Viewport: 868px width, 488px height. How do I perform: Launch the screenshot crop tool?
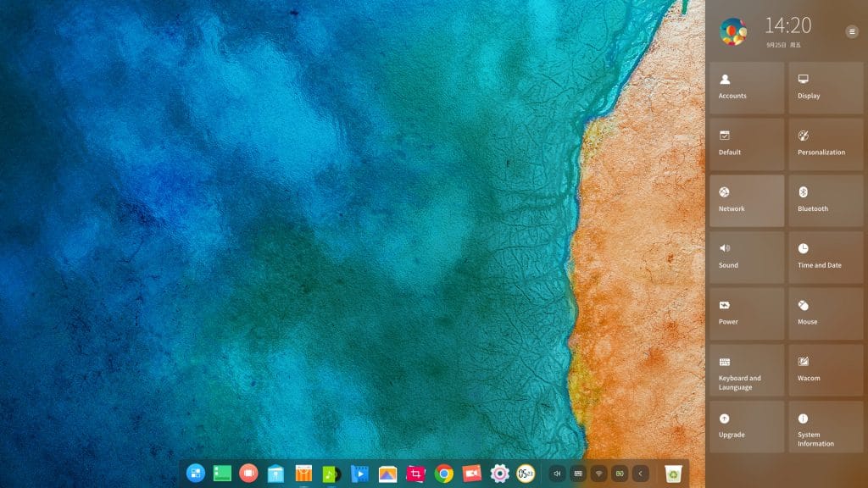click(415, 474)
